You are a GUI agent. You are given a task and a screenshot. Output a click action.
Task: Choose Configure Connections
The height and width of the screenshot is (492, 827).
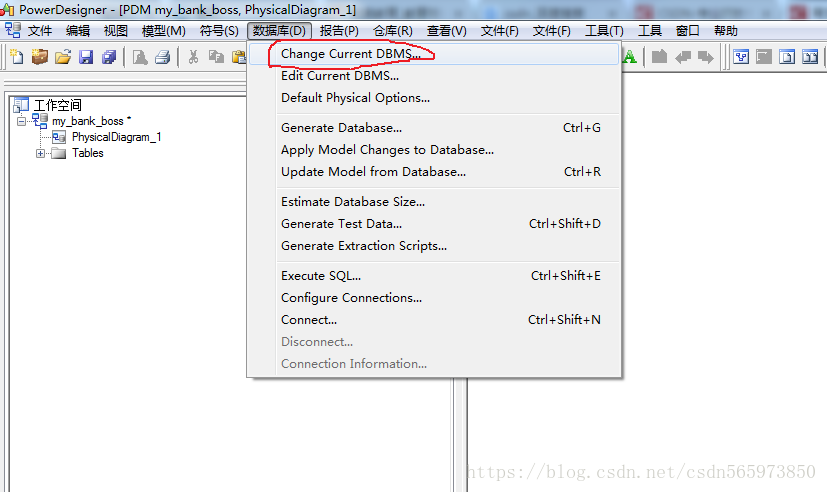coord(433,298)
